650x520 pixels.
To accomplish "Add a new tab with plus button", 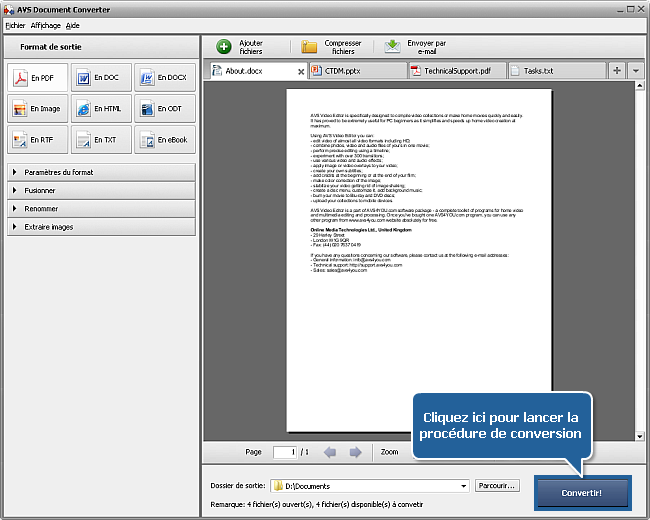I will (x=617, y=70).
